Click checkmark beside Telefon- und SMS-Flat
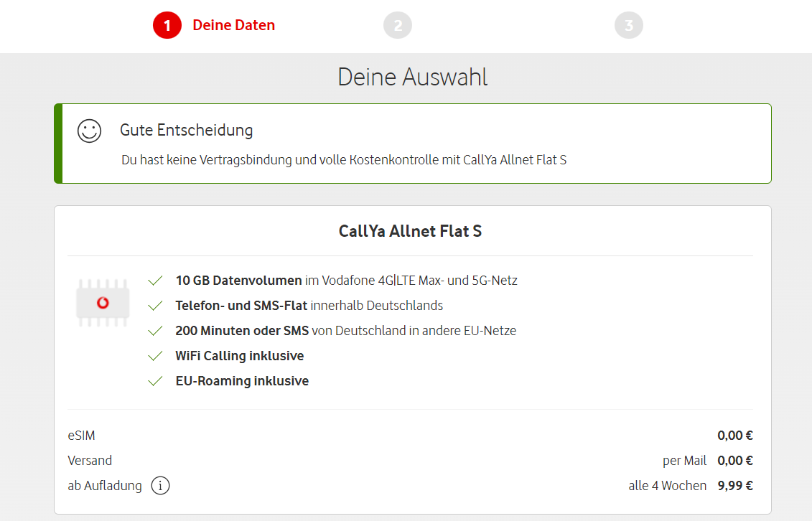The width and height of the screenshot is (812, 521). [155, 306]
